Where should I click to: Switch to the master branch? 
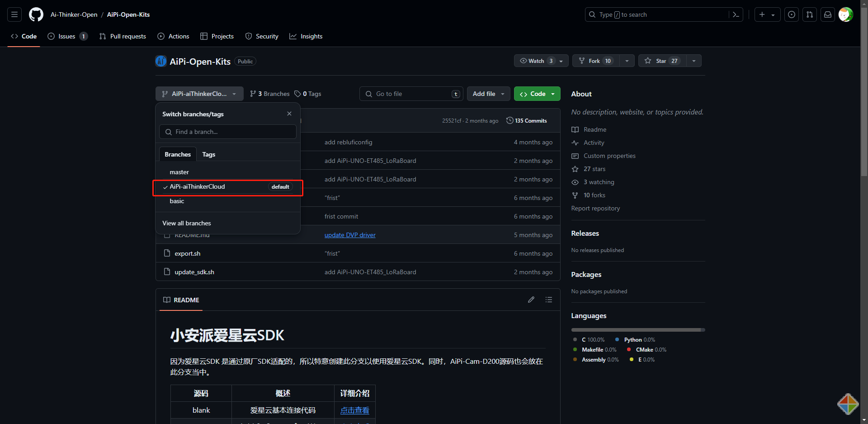tap(228, 172)
